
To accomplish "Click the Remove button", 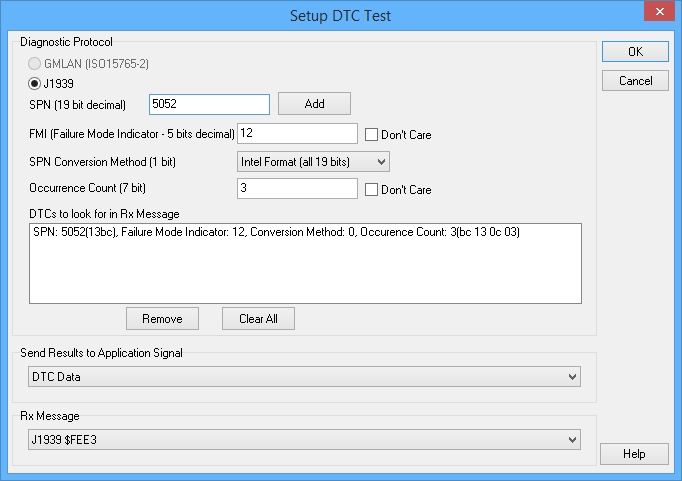I will click(x=162, y=319).
